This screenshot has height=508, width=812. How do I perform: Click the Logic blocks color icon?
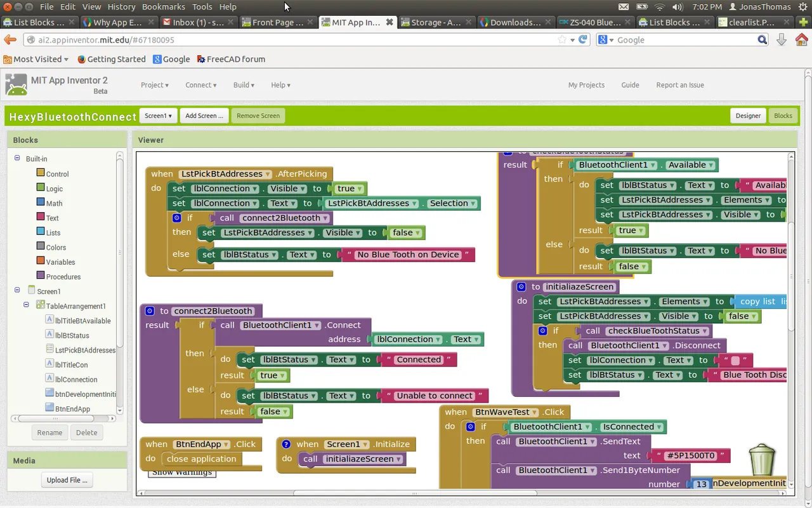coord(41,187)
